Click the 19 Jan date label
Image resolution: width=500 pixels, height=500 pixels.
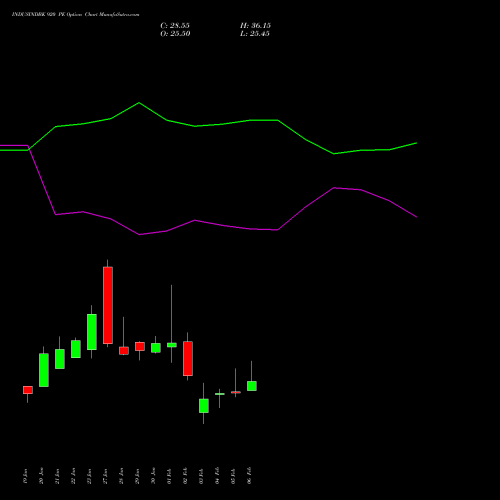pos(26,476)
